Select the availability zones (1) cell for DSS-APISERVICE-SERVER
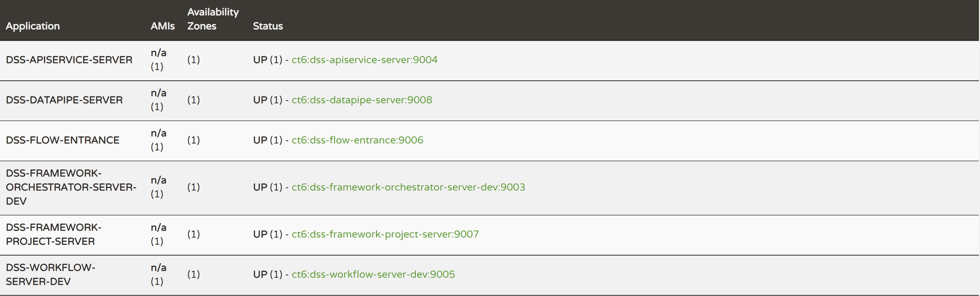 194,60
